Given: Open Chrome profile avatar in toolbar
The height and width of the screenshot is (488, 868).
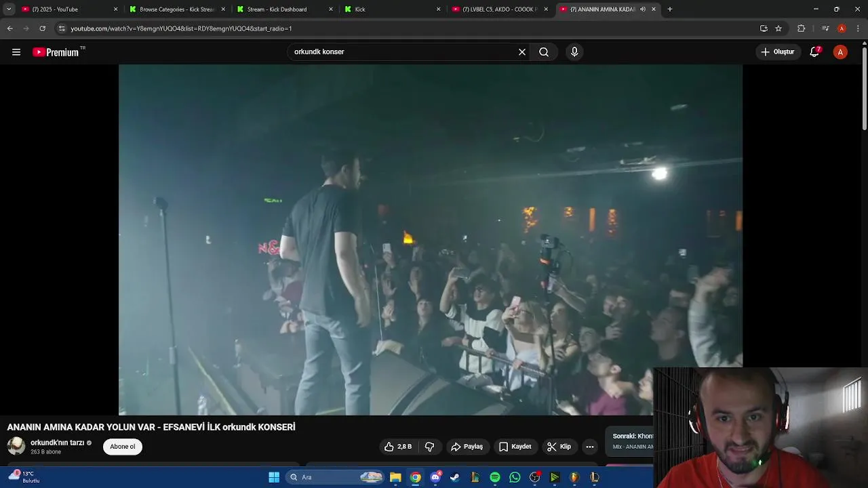Looking at the screenshot, I should tap(842, 28).
